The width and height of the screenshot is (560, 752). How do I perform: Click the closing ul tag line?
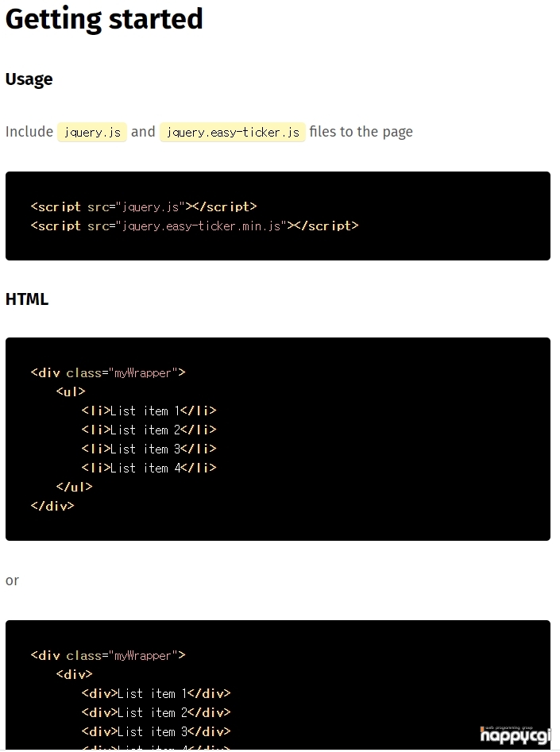point(74,487)
